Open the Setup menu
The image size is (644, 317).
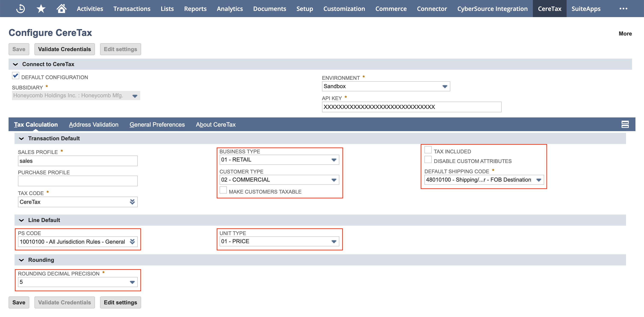coord(304,9)
